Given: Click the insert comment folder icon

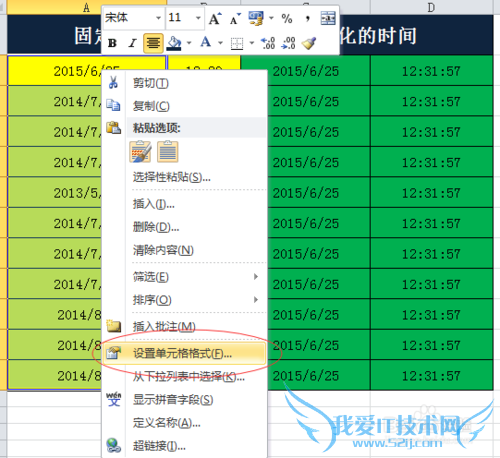Looking at the screenshot, I should pyautogui.click(x=114, y=326).
